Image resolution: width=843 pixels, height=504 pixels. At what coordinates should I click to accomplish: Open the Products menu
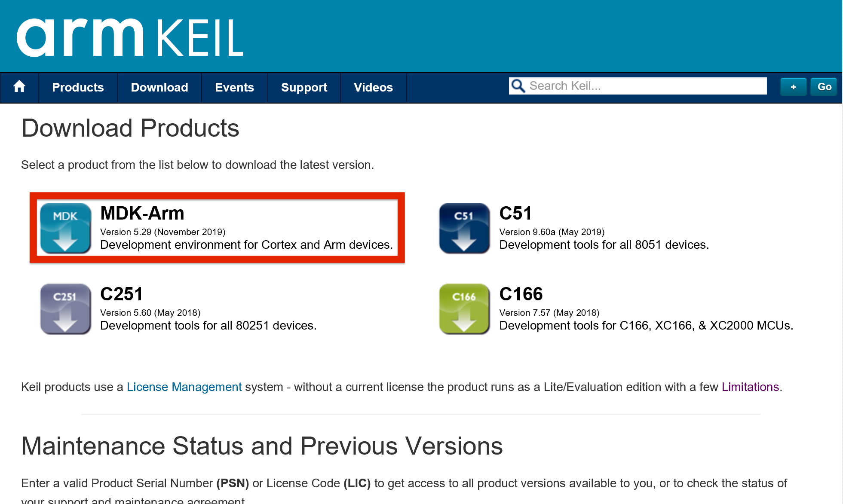(x=78, y=87)
